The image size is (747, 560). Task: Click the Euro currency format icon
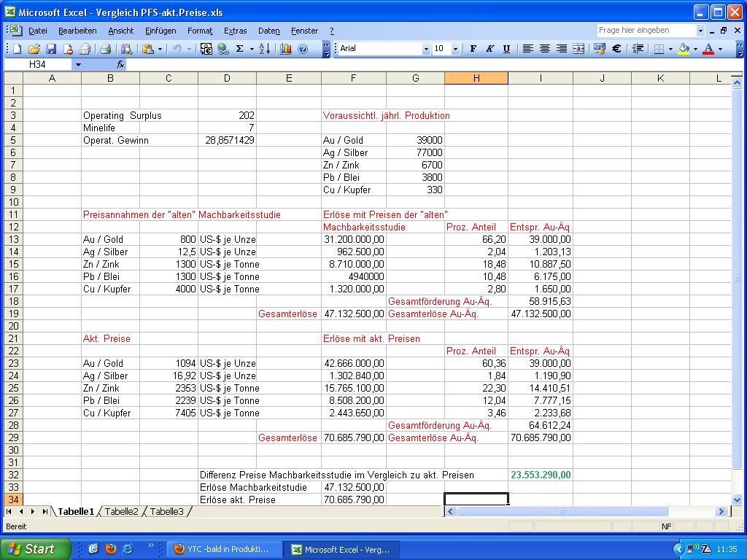coord(616,49)
